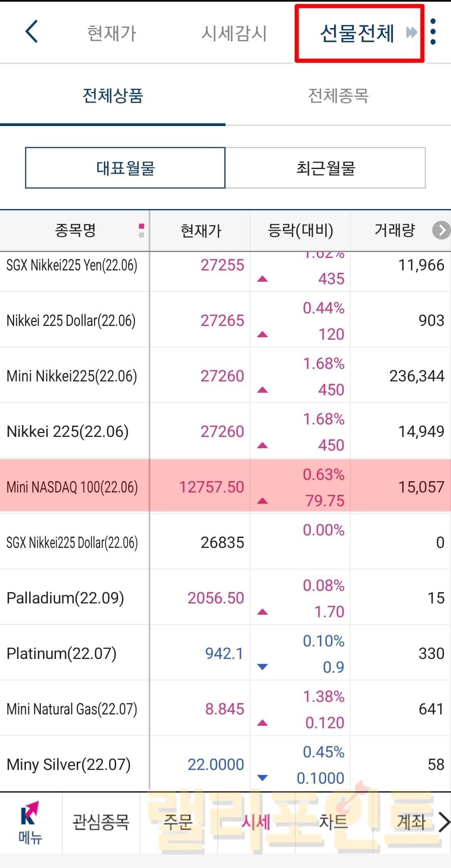Image resolution: width=451 pixels, height=868 pixels.
Task: Switch to the 전체상품 tab
Action: [113, 96]
